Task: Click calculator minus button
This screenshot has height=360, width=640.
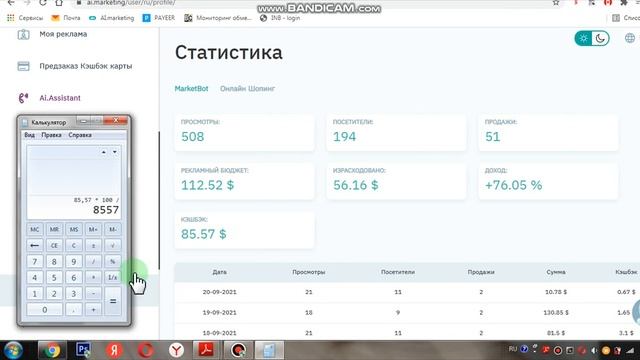Action: coord(93,293)
